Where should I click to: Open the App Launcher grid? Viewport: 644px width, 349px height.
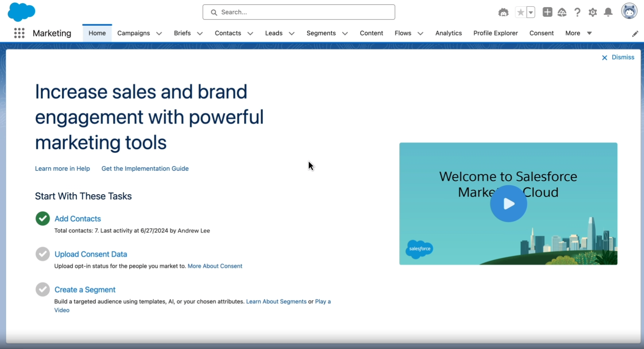tap(19, 33)
